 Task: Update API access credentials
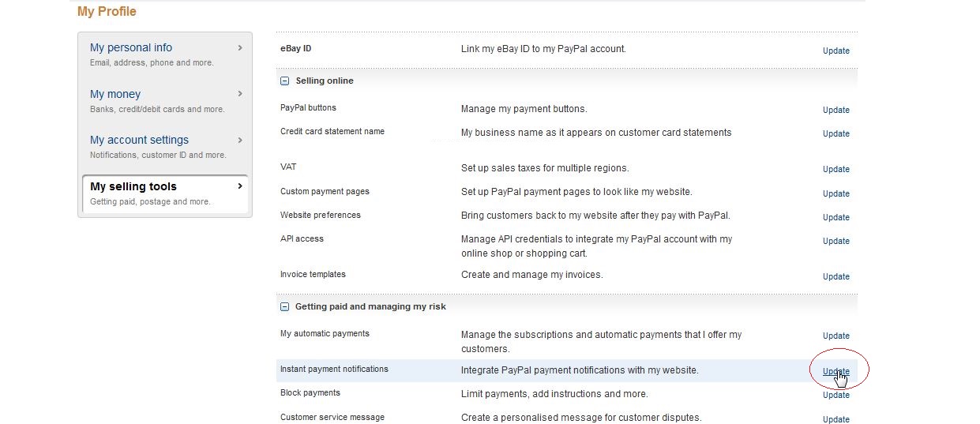pos(836,241)
